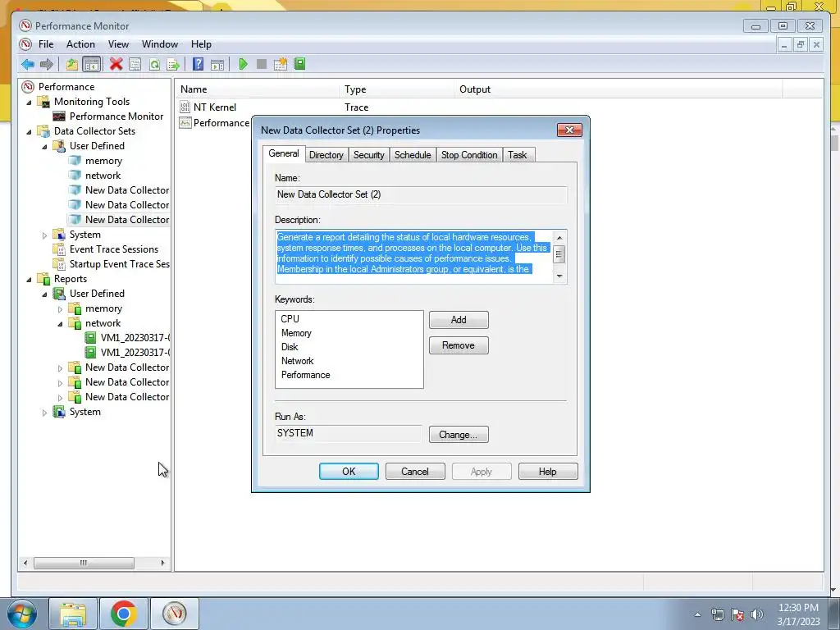Image resolution: width=840 pixels, height=630 pixels.
Task: Switch to the Security tab
Action: [x=368, y=155]
